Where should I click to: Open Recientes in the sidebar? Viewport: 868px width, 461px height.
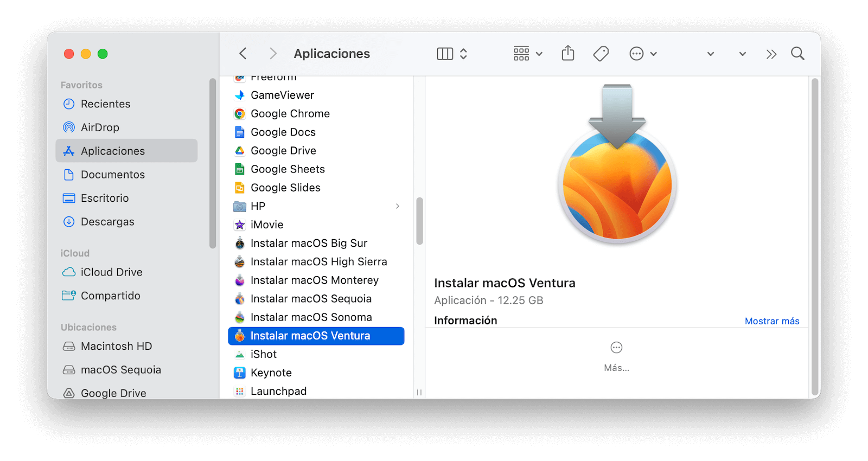[126, 104]
